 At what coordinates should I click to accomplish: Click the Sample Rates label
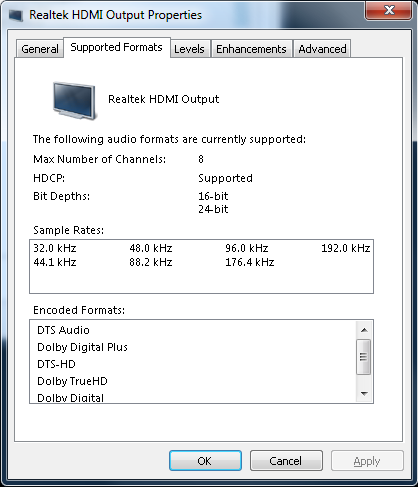pyautogui.click(x=68, y=230)
